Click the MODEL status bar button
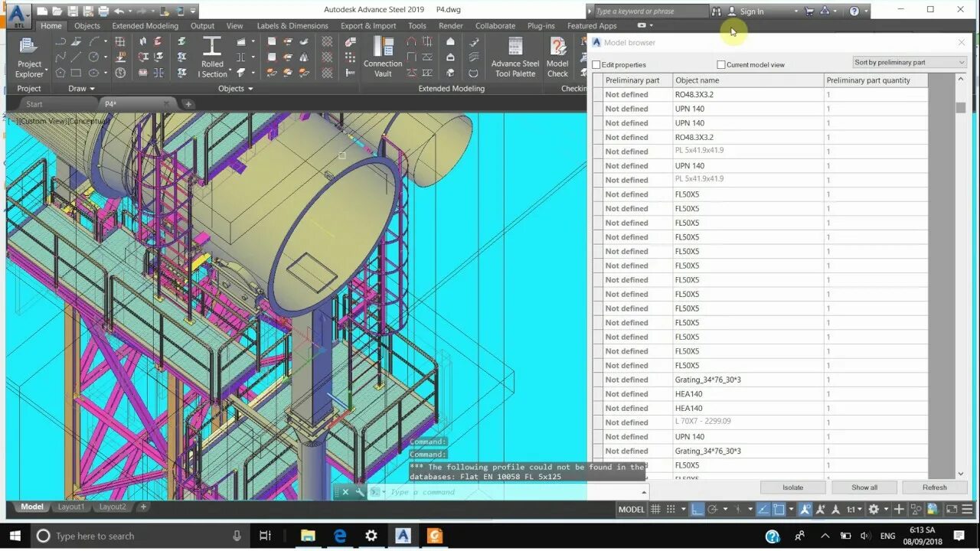The image size is (980, 551). (632, 509)
